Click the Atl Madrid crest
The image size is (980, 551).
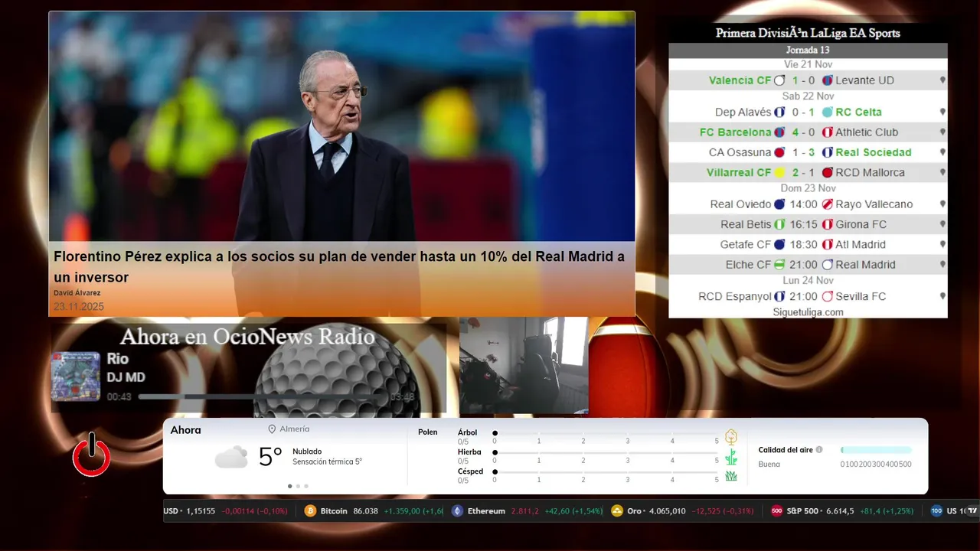(x=827, y=245)
